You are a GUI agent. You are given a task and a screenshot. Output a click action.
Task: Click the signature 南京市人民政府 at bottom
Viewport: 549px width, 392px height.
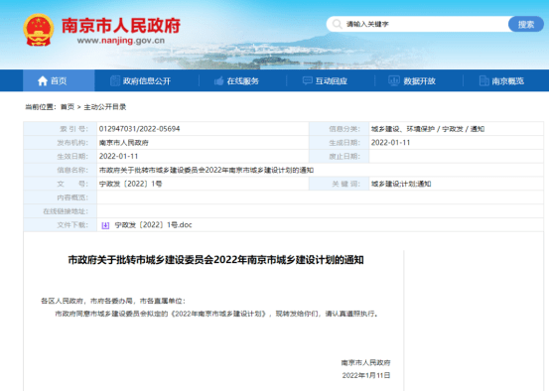click(365, 362)
